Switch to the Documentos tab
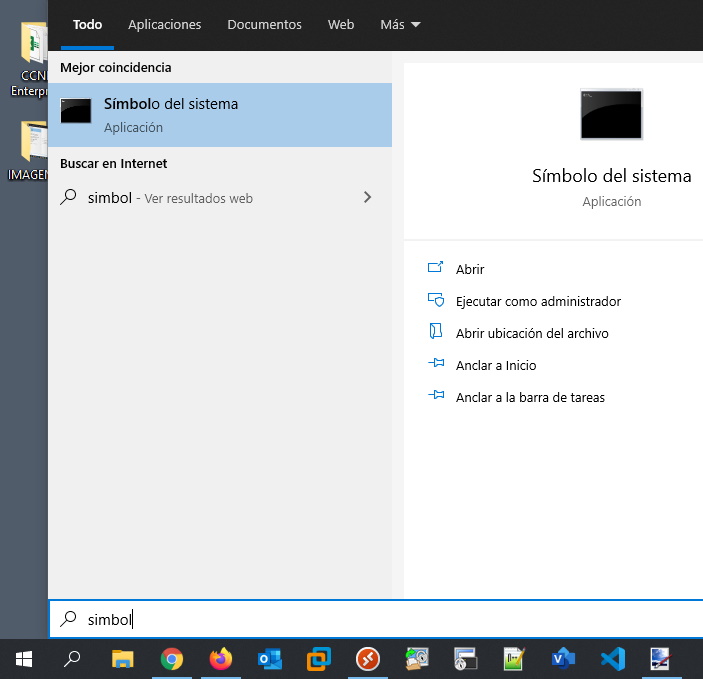703x679 pixels. pyautogui.click(x=264, y=24)
